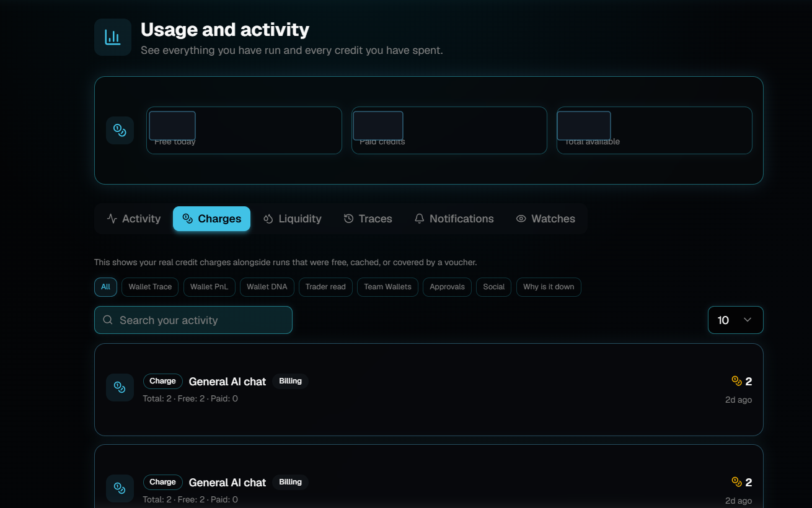Switch to the Watches tab

(x=545, y=219)
